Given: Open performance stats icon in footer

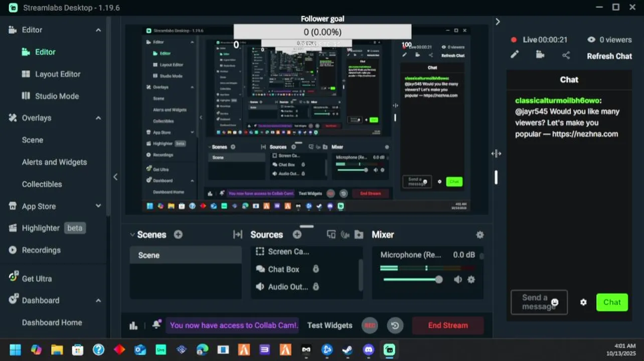Looking at the screenshot, I should (x=133, y=325).
